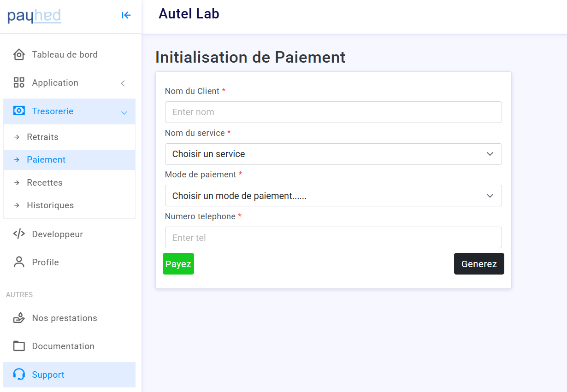Collapse the sidebar with the arrow icon
The width and height of the screenshot is (567, 392).
pos(126,15)
